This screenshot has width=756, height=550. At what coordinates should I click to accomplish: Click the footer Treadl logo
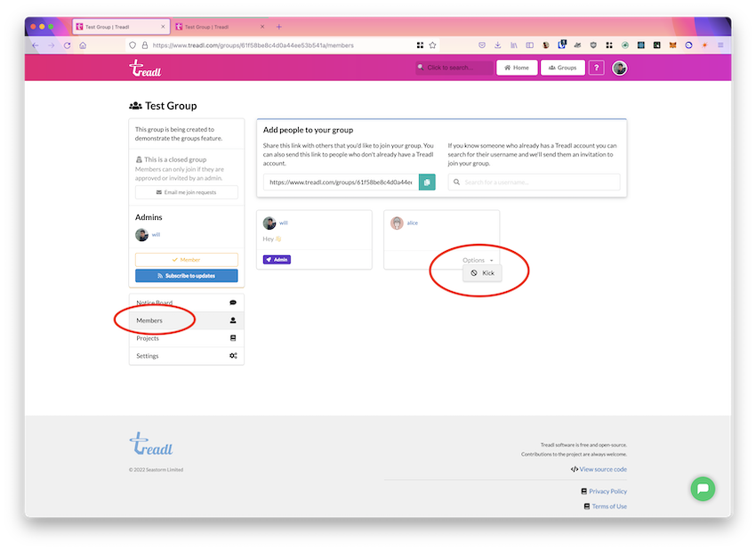[151, 444]
